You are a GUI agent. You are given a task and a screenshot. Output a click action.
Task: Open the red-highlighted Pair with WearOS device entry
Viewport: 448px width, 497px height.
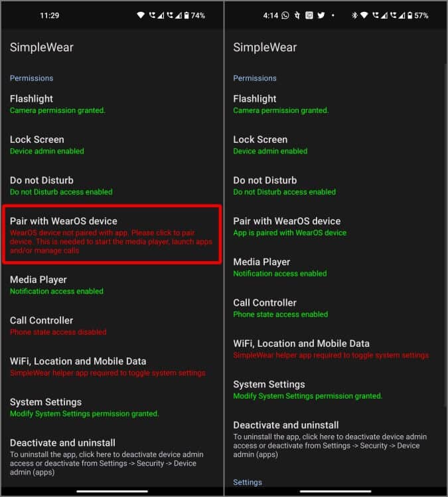(112, 235)
